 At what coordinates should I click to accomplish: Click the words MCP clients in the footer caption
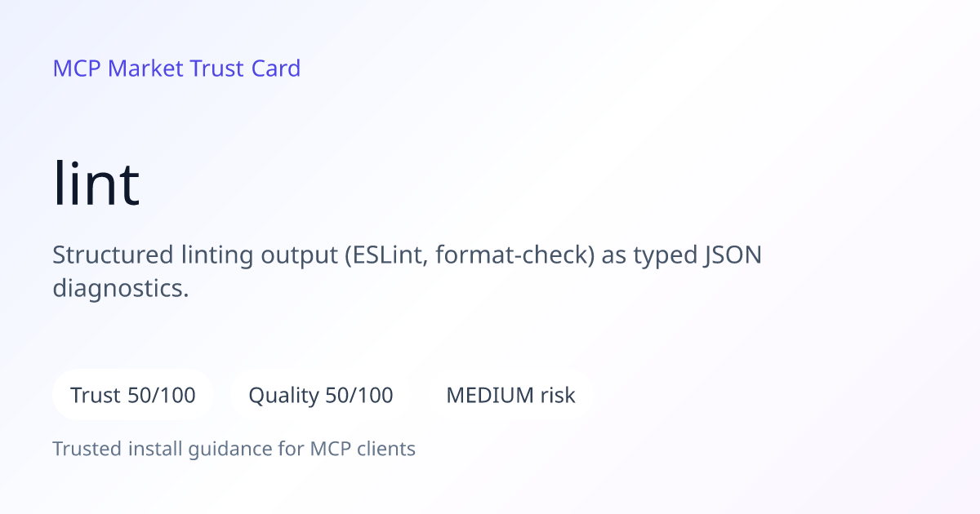pos(363,449)
